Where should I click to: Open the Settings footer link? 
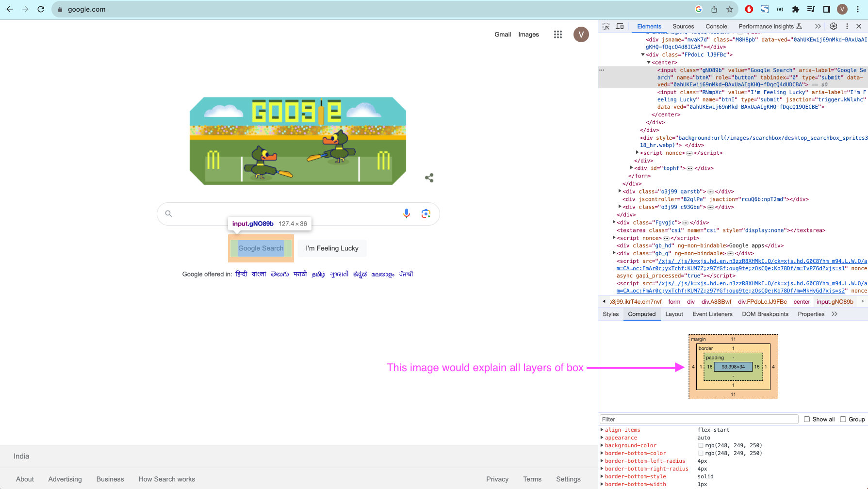568,479
